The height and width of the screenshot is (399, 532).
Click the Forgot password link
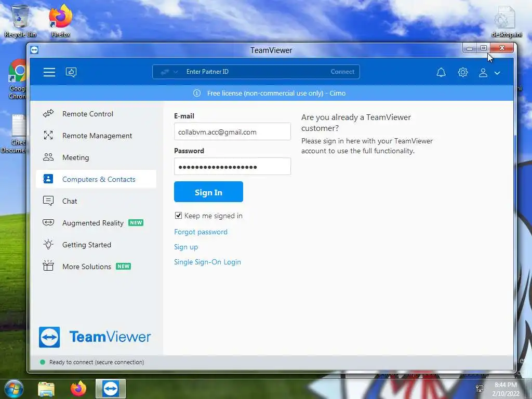click(201, 232)
